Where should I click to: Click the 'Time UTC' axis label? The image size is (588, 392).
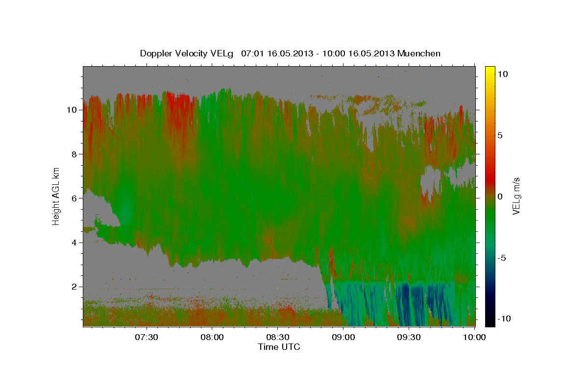click(279, 347)
